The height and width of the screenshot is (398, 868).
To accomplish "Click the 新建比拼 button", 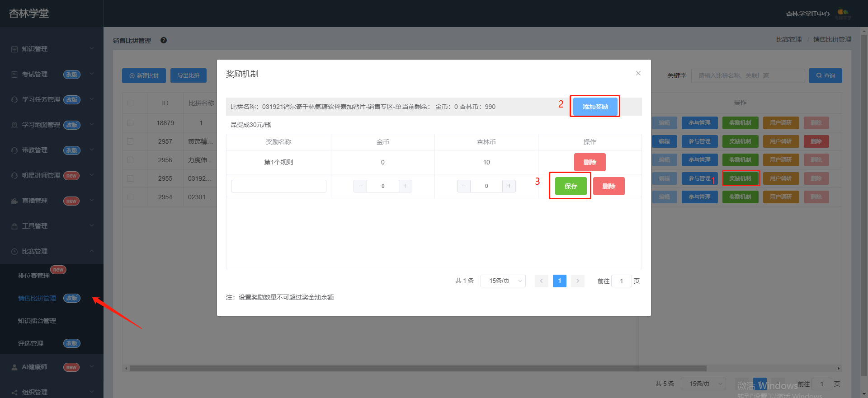I will (144, 75).
